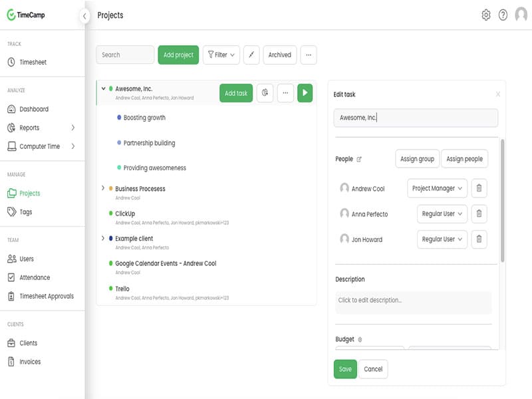Expand the Business Processes project
The width and height of the screenshot is (532, 399).
pyautogui.click(x=103, y=189)
